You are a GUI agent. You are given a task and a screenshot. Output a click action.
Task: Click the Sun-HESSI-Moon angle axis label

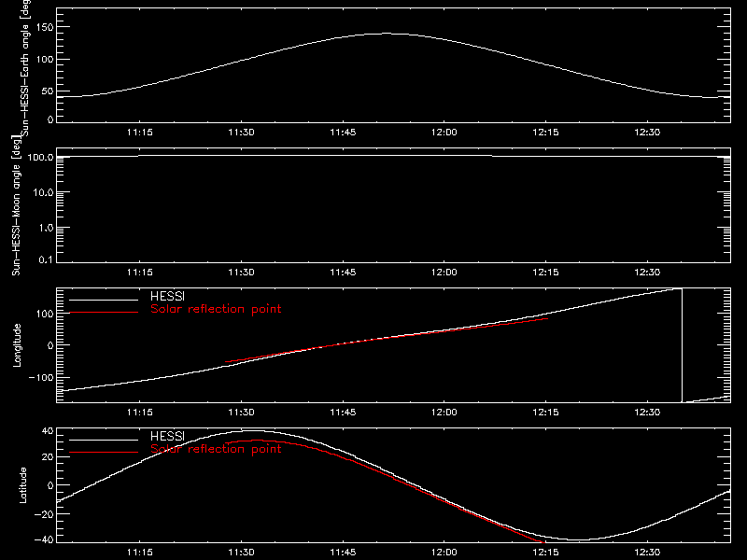[16, 205]
